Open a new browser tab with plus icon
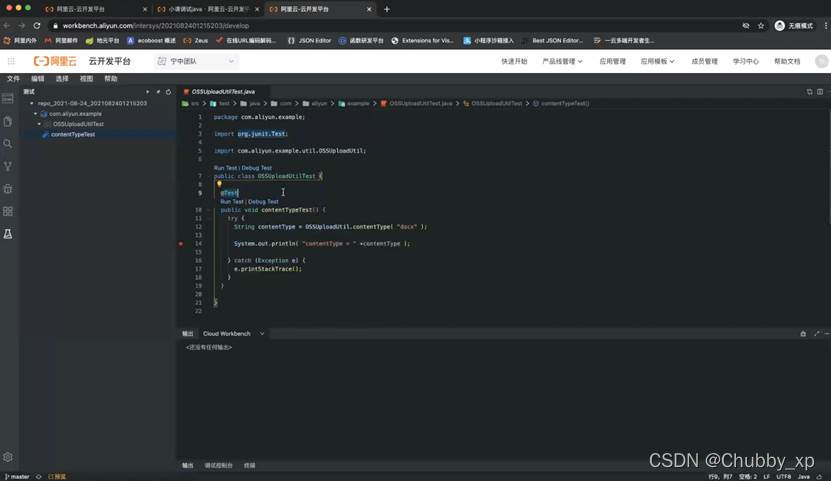The image size is (831, 481). coord(387,9)
